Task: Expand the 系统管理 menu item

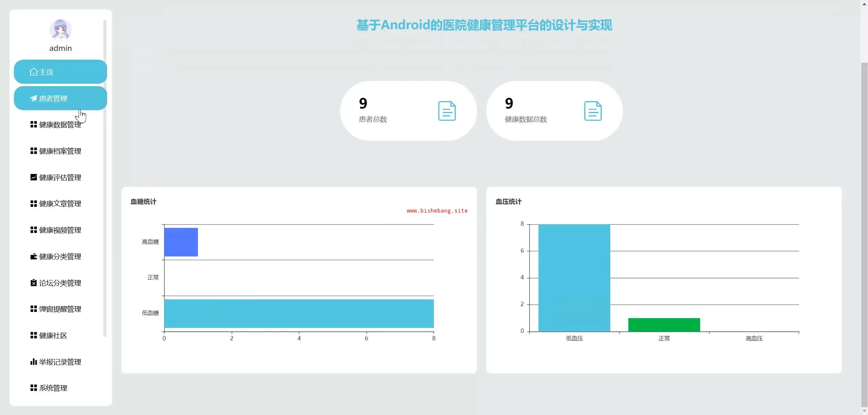Action: click(53, 388)
